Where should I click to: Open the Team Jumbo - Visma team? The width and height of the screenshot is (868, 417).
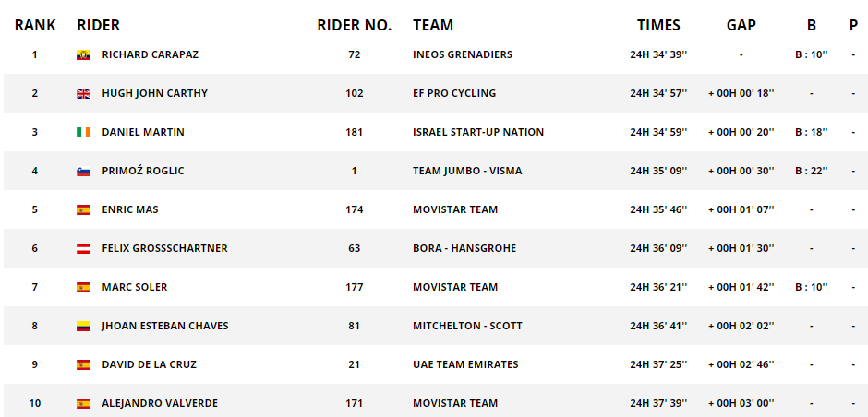pyautogui.click(x=467, y=171)
